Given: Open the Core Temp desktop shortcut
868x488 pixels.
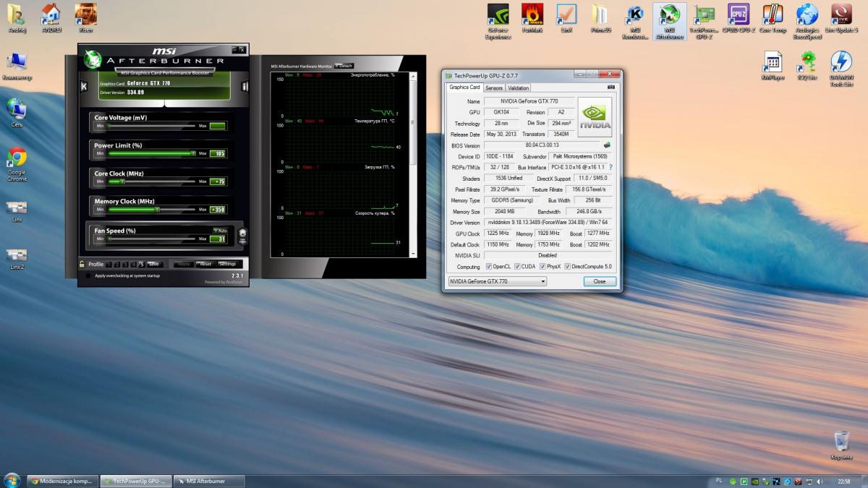Looking at the screenshot, I should tap(773, 14).
